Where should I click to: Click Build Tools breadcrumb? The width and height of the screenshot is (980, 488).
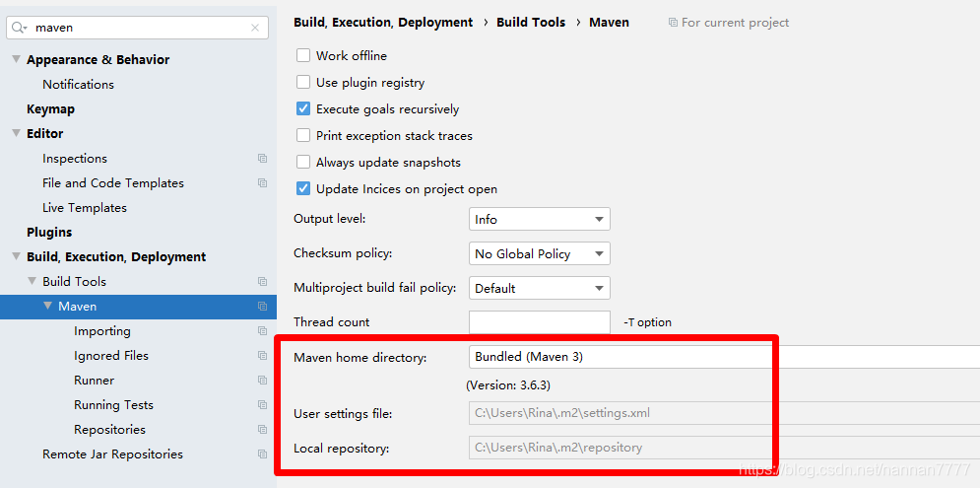(x=531, y=23)
